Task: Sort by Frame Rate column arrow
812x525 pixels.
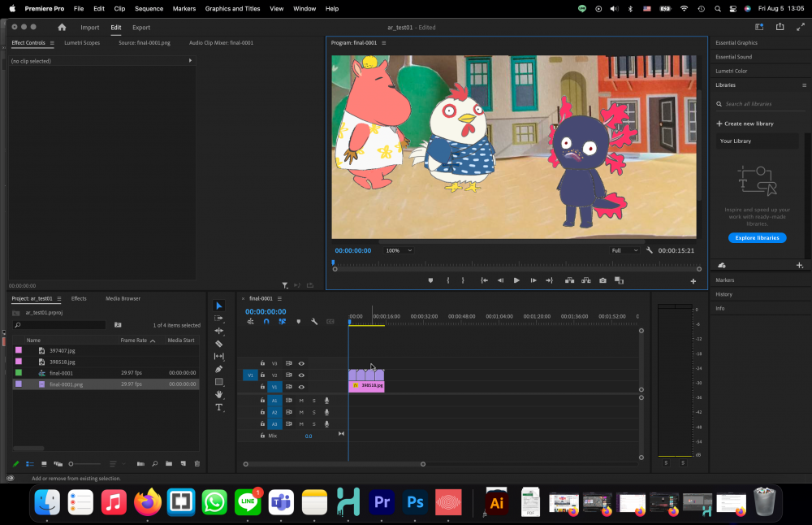Action: [x=153, y=341]
